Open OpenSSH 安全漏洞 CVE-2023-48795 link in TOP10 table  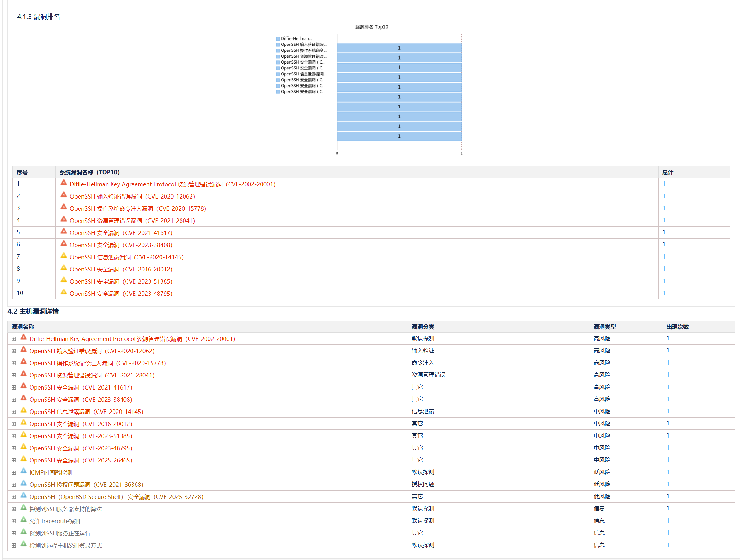[x=121, y=294]
